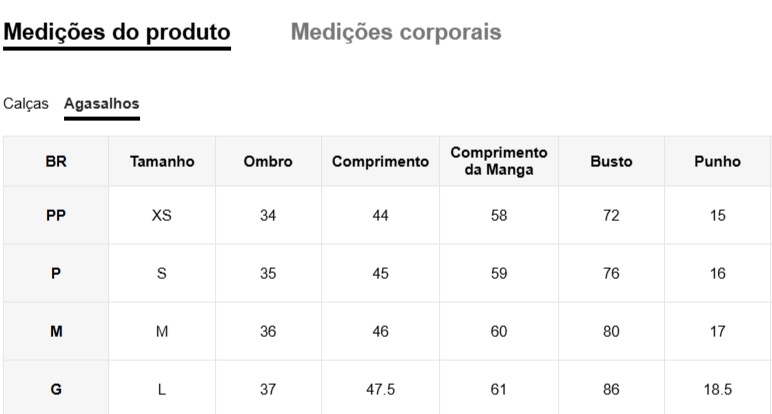Click the Ombro column header
This screenshot has width=772, height=414.
[268, 161]
